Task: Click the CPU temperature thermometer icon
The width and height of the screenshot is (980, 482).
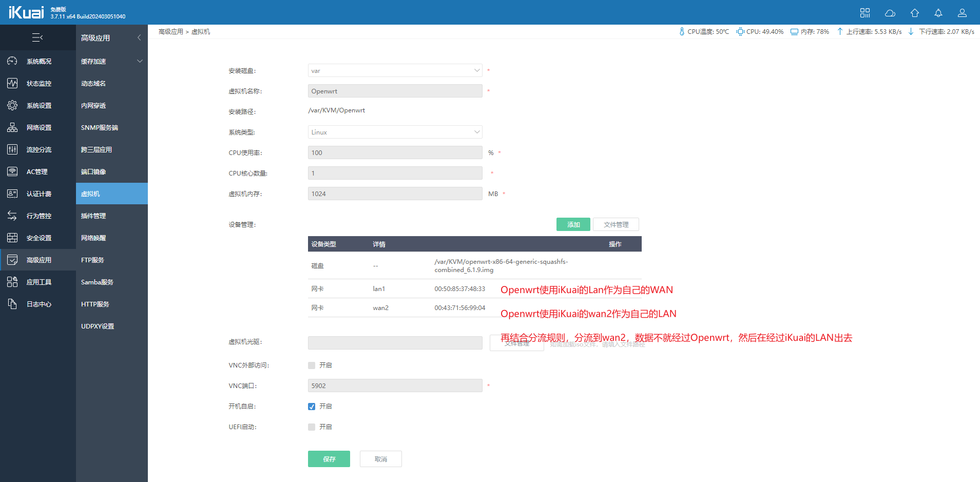Action: (682, 31)
